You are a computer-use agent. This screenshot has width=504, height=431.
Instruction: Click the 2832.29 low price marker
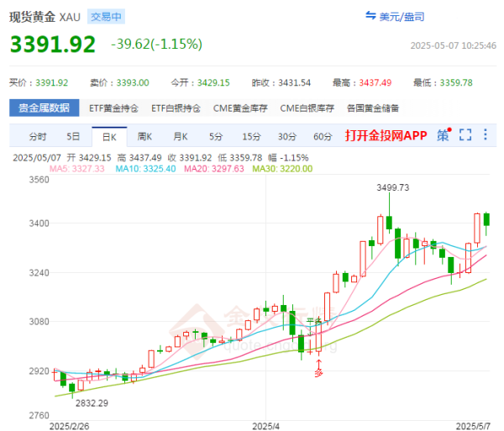[x=92, y=403]
